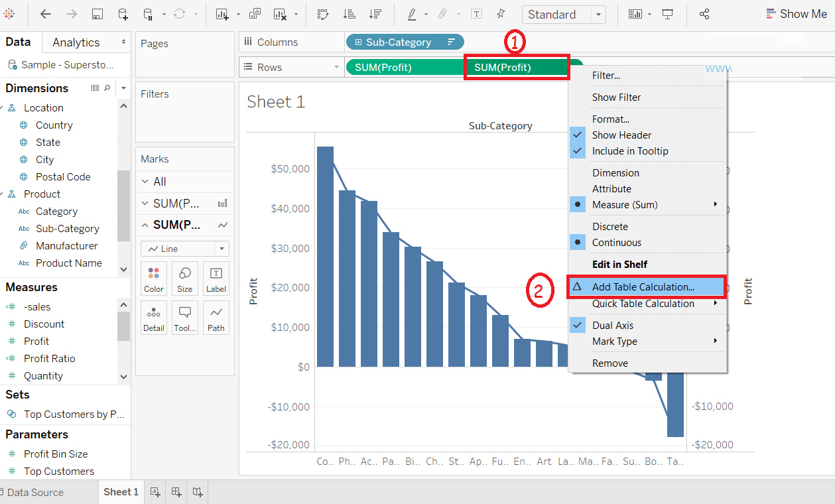Toggle show mark labels icon

(x=476, y=14)
